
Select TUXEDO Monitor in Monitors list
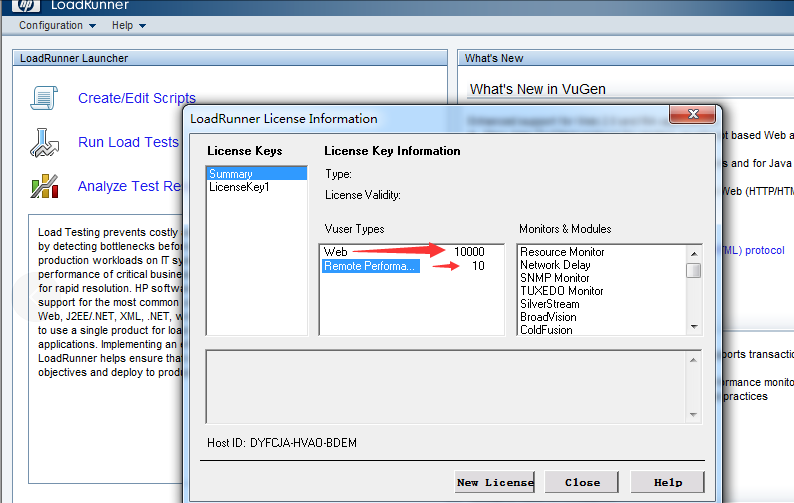pos(562,291)
